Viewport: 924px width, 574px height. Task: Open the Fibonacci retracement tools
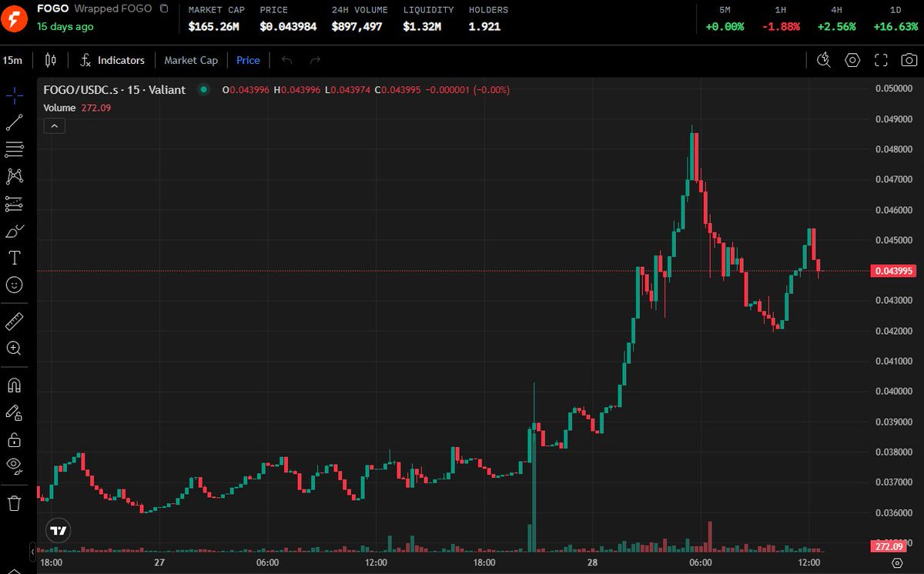[14, 149]
